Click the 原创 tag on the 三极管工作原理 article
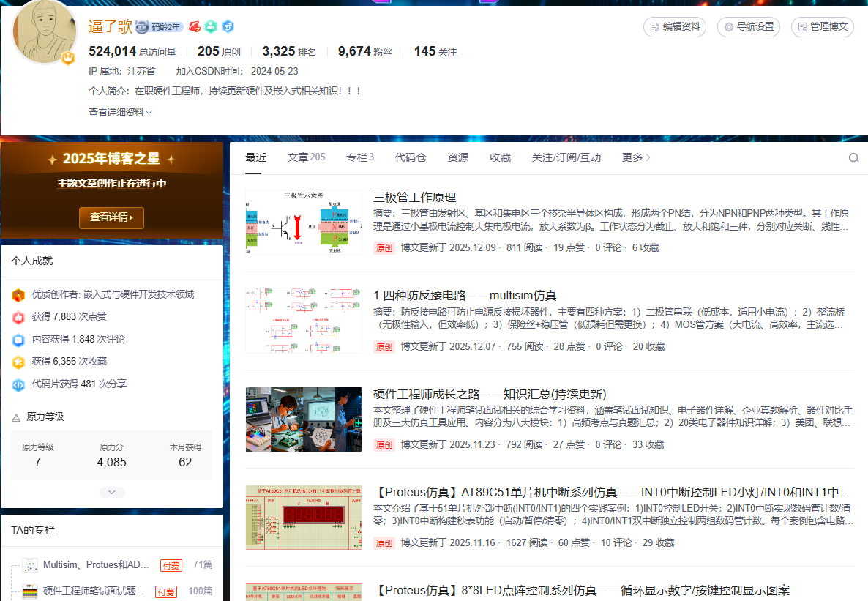Image resolution: width=868 pixels, height=601 pixels. (384, 248)
